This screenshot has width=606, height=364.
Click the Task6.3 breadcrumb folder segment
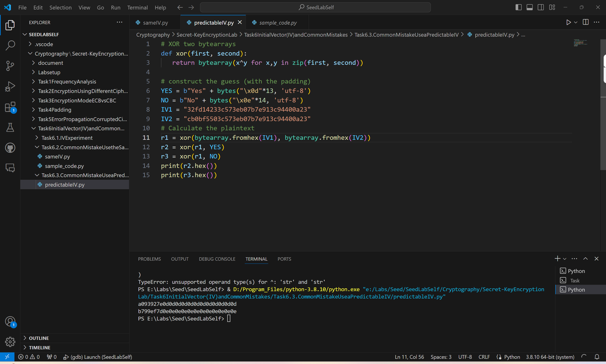tap(406, 35)
